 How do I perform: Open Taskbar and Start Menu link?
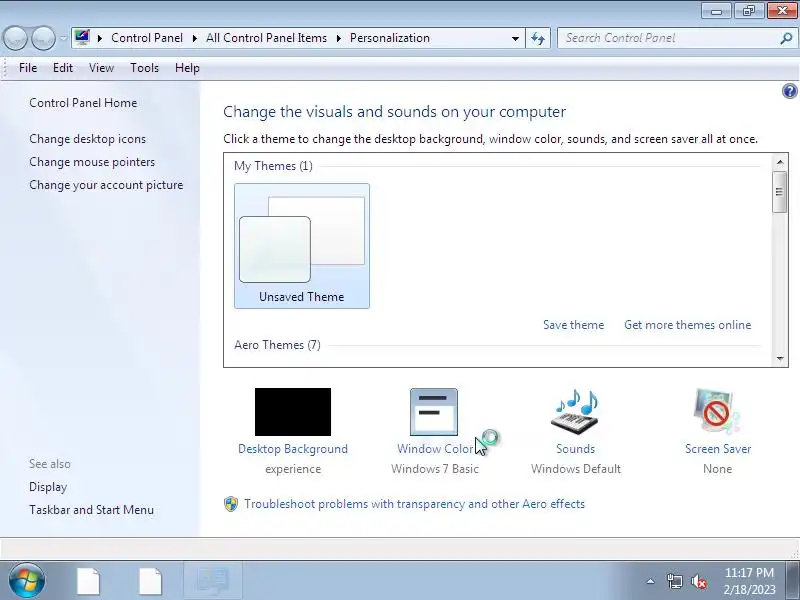[x=91, y=510]
